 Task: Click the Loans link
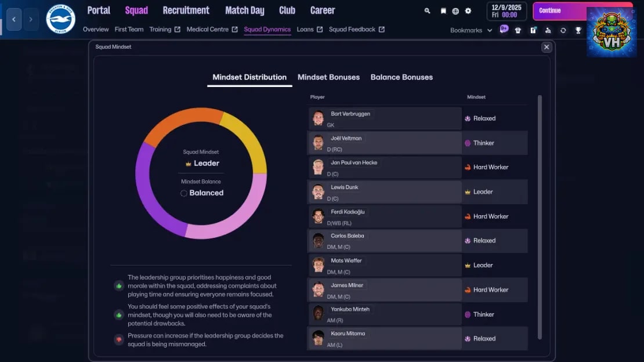pos(305,30)
